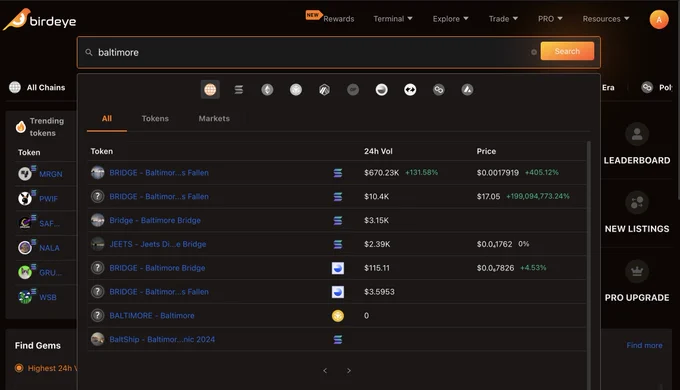680x390 pixels.
Task: Expand the Resources dropdown menu
Action: 605,19
